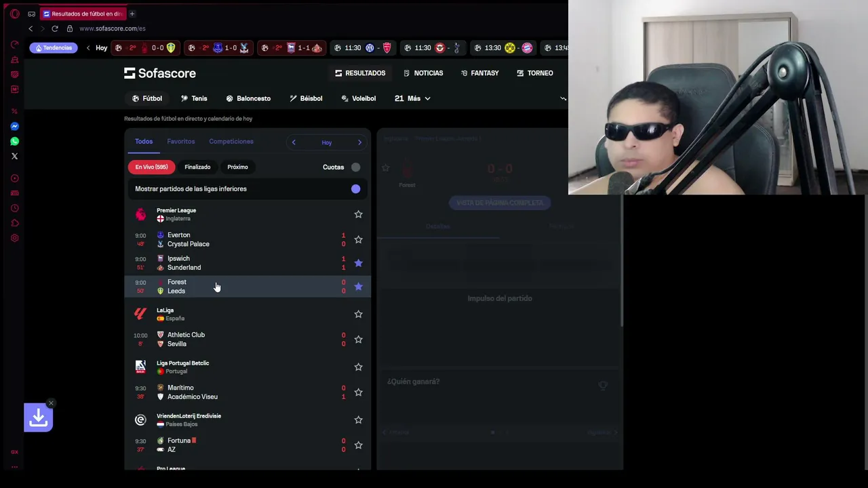Select the Baloncesto sport

(x=248, y=98)
